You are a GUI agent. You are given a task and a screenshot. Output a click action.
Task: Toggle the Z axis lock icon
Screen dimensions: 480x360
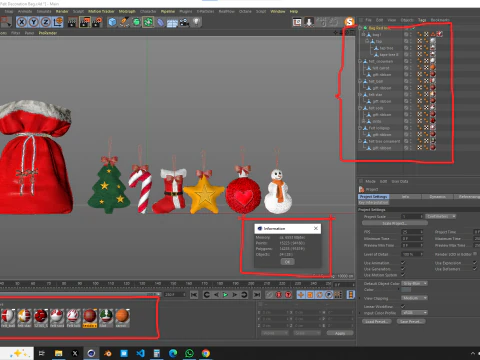point(45,22)
